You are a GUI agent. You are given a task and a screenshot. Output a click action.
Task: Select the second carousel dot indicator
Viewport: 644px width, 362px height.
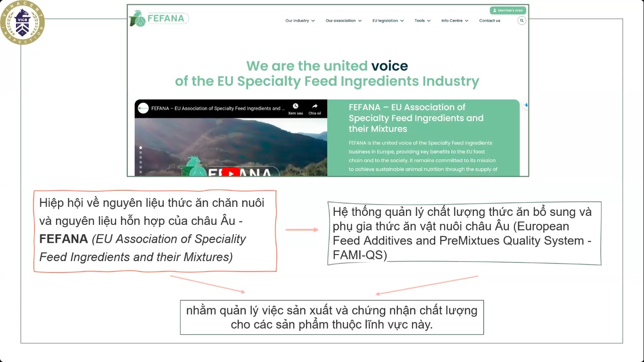140,153
